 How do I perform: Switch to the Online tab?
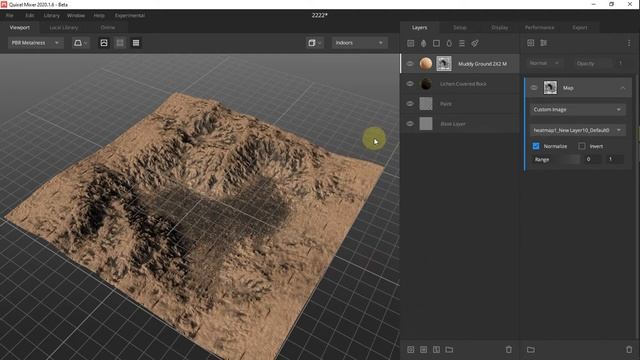(108, 27)
